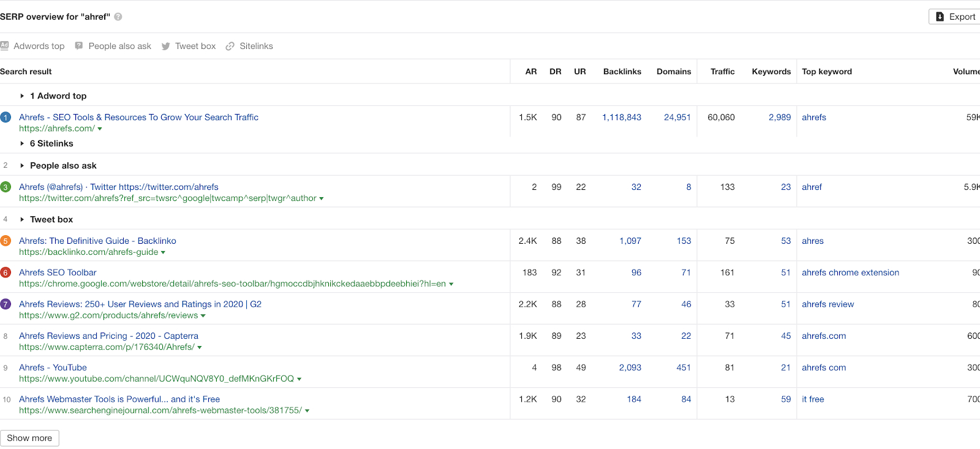Click top keyword 'ahres' for Backlinko
This screenshot has height=449, width=980.
813,241
